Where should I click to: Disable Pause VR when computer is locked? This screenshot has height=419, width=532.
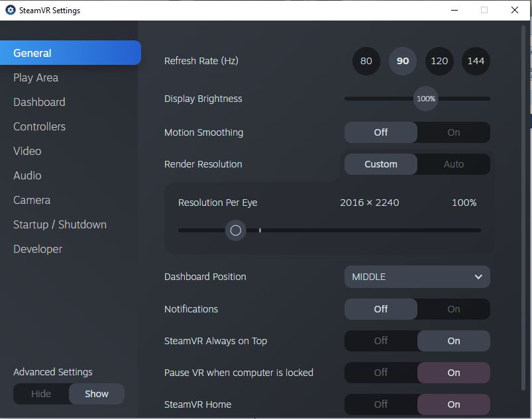381,373
